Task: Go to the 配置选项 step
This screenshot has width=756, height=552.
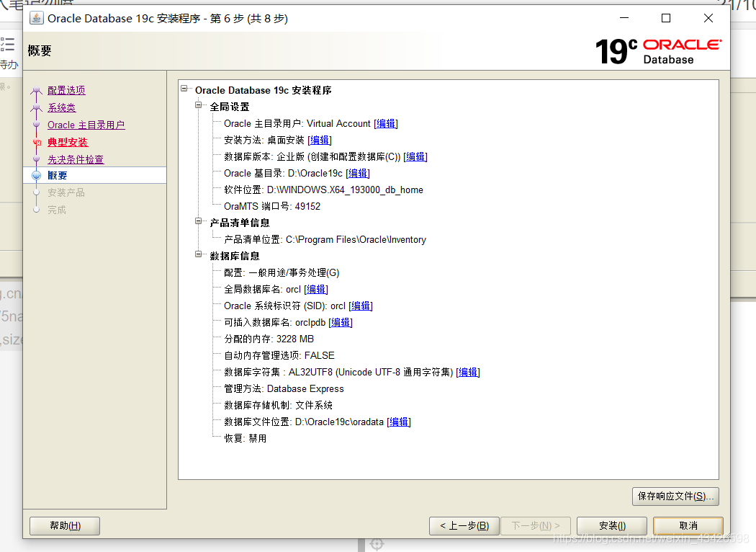Action: point(66,90)
